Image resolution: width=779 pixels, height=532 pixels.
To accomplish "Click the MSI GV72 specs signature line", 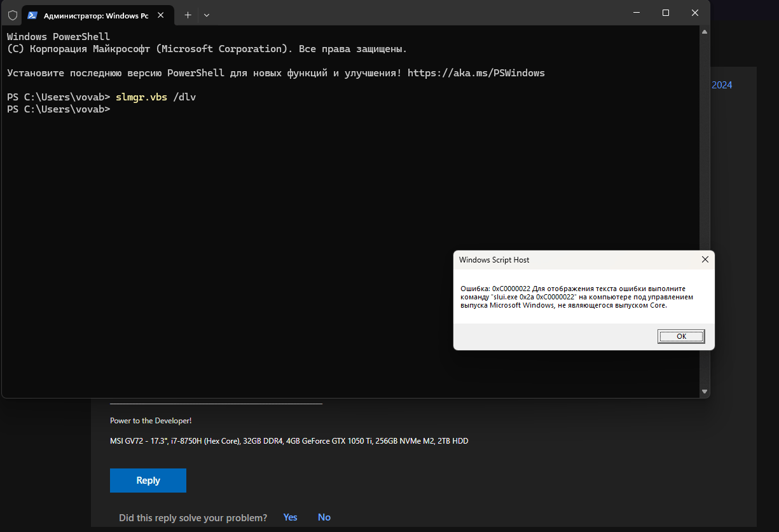I will [x=289, y=440].
